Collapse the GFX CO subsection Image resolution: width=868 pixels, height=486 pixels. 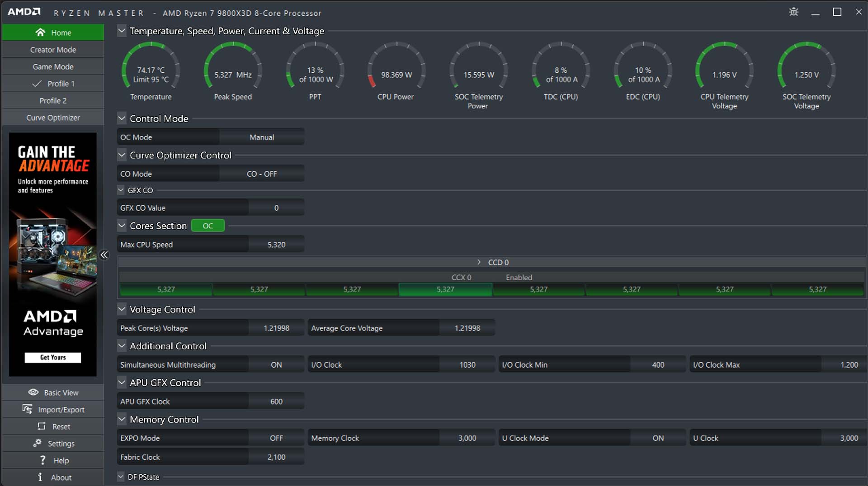click(121, 190)
